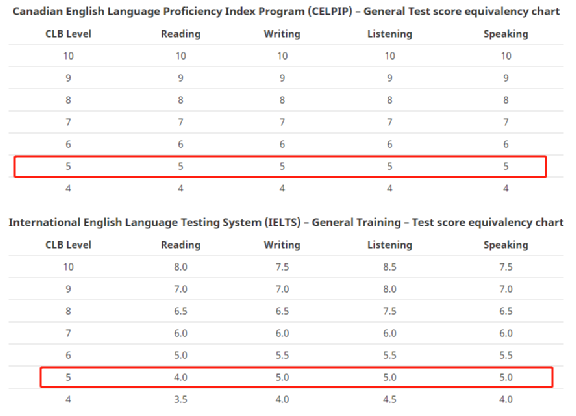Click IELTS Speaking score 7.5
576x416 pixels.
point(506,267)
